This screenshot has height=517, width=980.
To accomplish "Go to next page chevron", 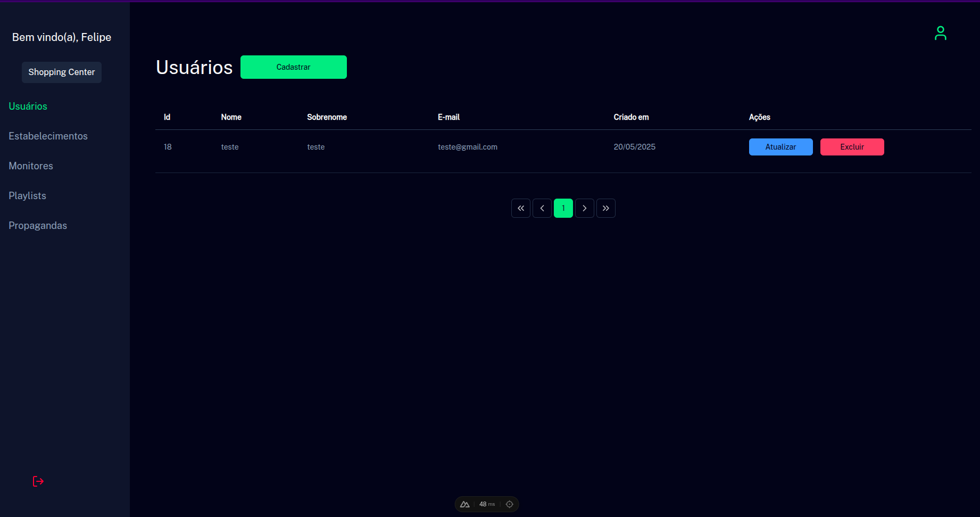I will pyautogui.click(x=585, y=208).
